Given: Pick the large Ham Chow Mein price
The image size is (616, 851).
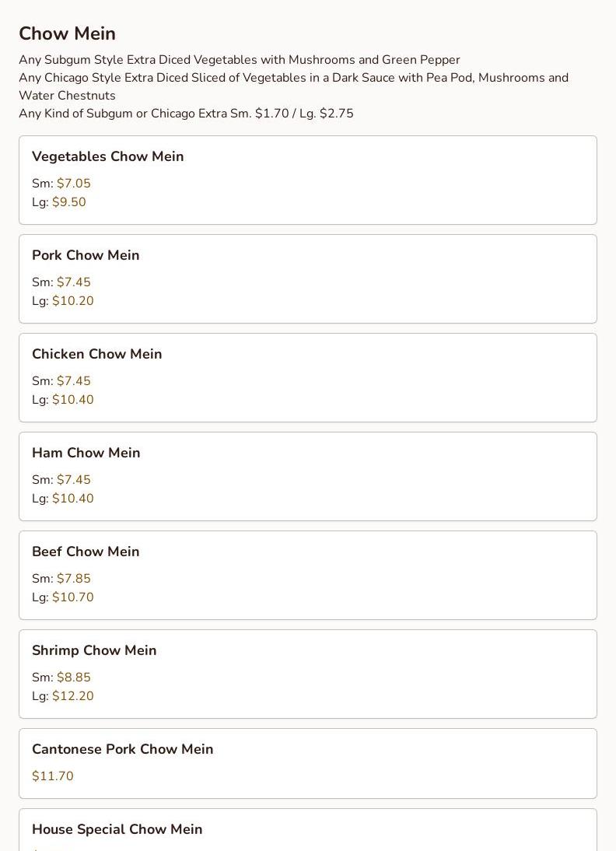Looking at the screenshot, I should [x=73, y=499].
